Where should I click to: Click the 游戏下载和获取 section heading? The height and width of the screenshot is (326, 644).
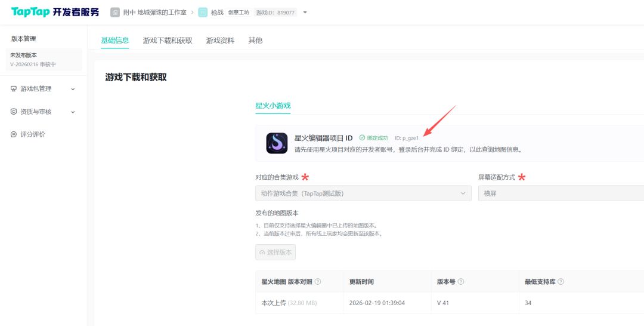click(x=136, y=77)
